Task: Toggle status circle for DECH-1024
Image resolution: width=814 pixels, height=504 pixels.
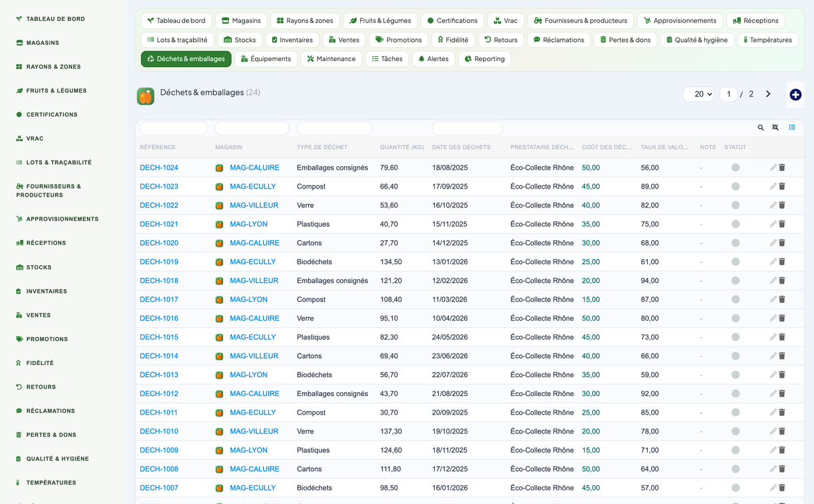Action: [x=735, y=168]
